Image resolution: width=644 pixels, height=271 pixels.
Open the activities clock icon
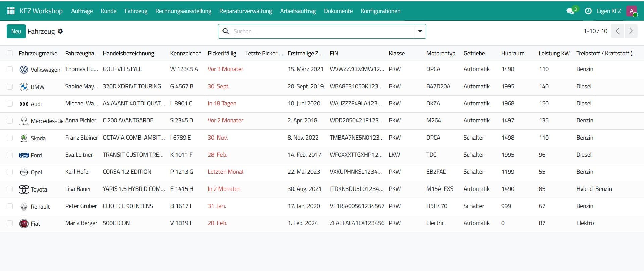coord(588,11)
